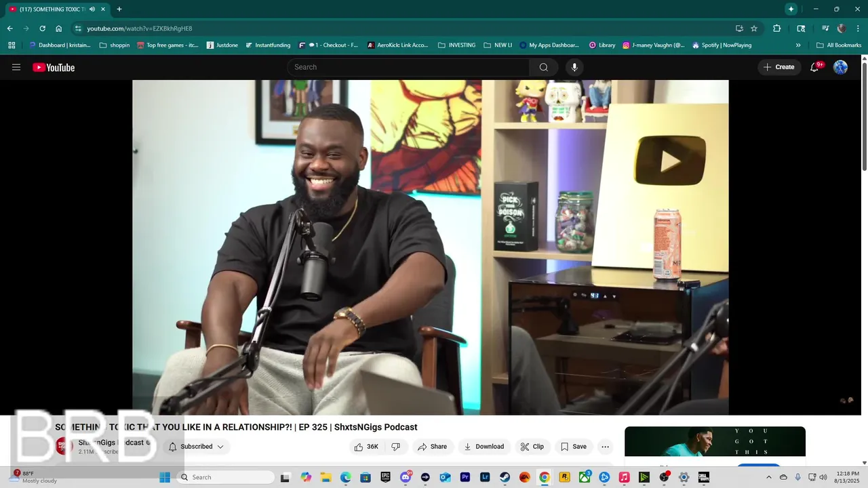Open Lightroom from taskbar
Screen dimensions: 868x488
pos(485,477)
